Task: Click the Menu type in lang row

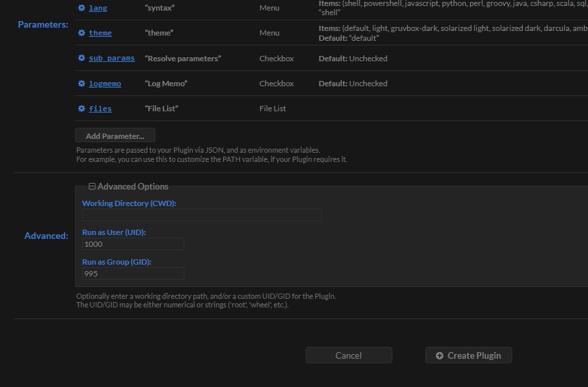Action: 269,8
